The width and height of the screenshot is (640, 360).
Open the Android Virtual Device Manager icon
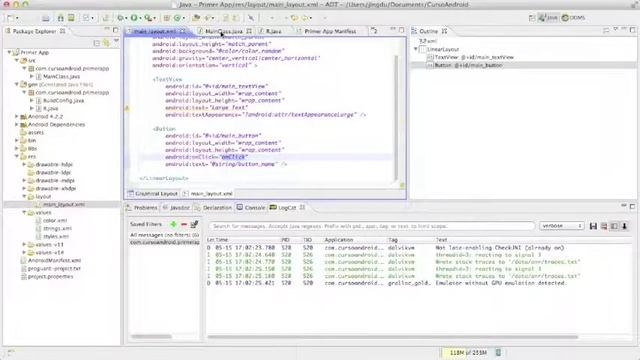click(71, 18)
